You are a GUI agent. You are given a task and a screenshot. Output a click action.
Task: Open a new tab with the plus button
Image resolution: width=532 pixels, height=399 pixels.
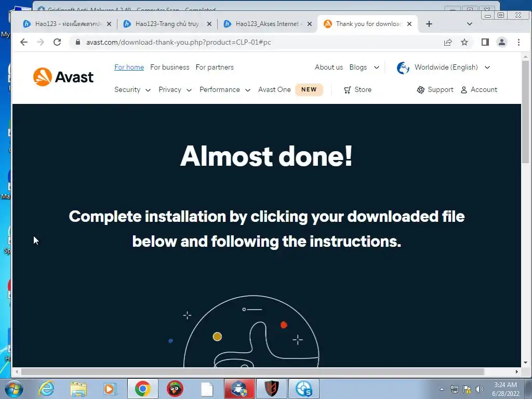click(429, 24)
